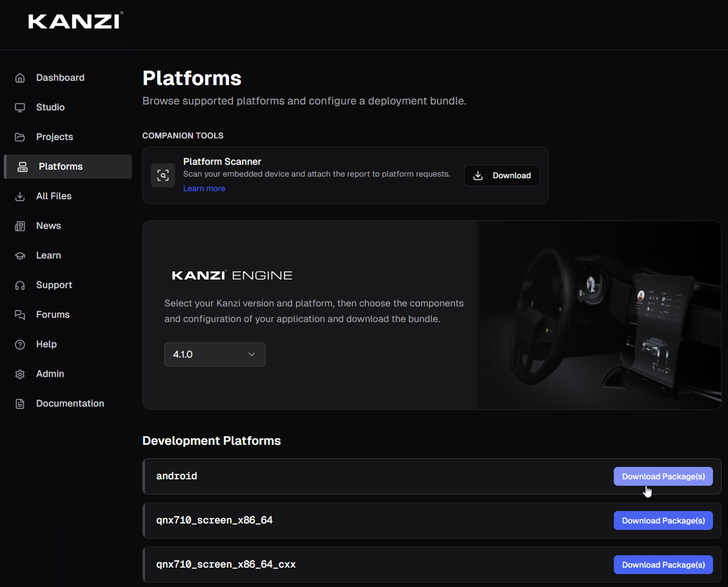The image size is (728, 587).
Task: Select Projects in the sidebar
Action: click(68, 137)
